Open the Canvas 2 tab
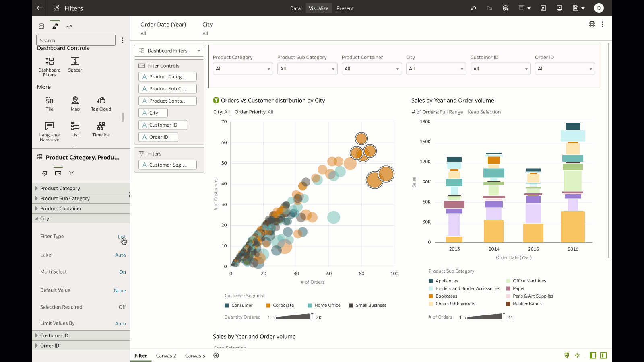The height and width of the screenshot is (362, 644). 166,356
